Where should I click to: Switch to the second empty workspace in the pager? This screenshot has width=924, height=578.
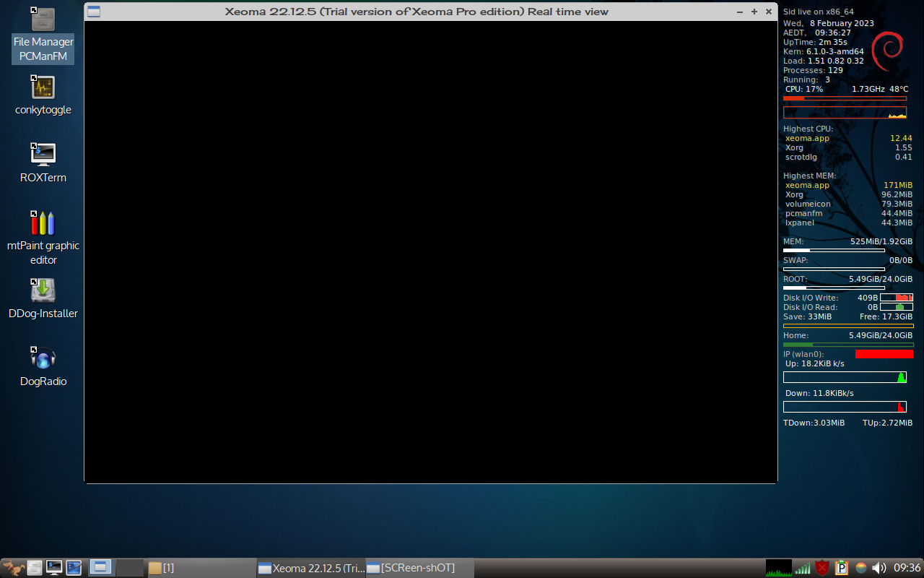coord(130,568)
